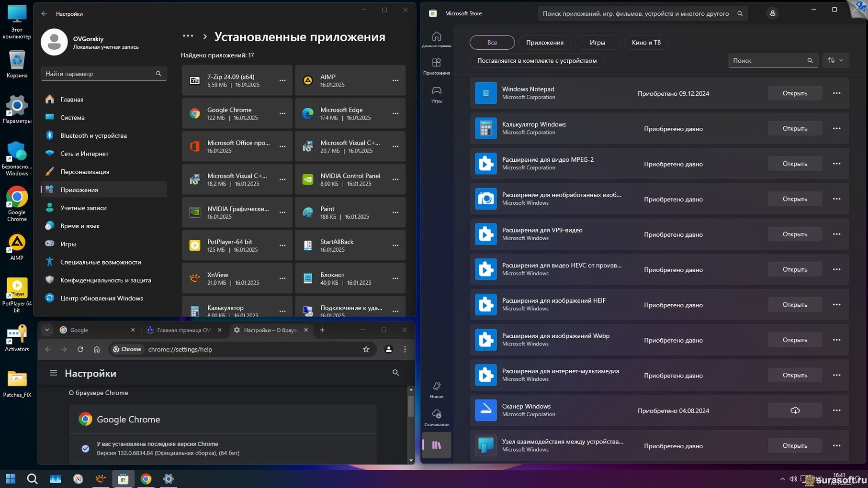
Task: Click the Chrome home button
Action: tap(97, 349)
